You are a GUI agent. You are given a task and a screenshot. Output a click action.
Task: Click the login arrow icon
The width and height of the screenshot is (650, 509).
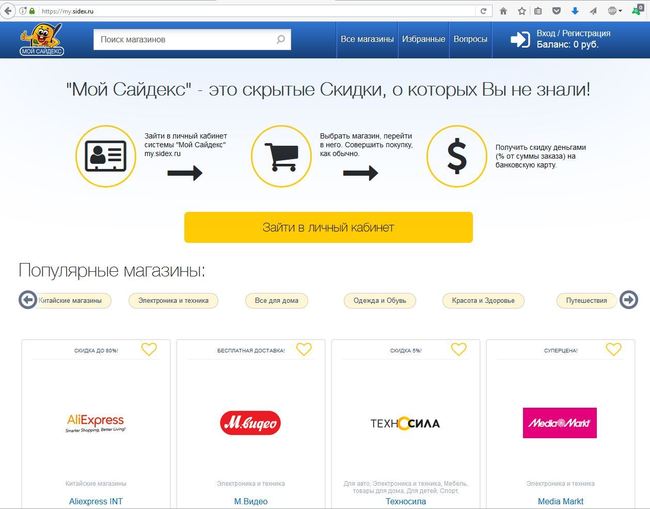point(520,40)
